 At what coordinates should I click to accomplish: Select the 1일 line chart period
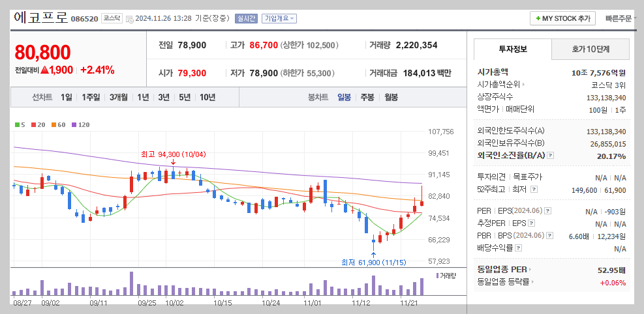(x=66, y=98)
